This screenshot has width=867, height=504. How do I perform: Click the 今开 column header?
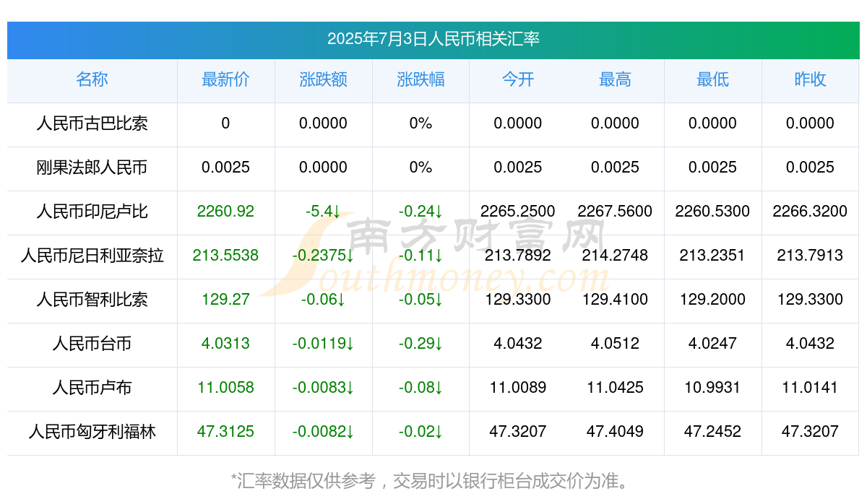point(518,79)
